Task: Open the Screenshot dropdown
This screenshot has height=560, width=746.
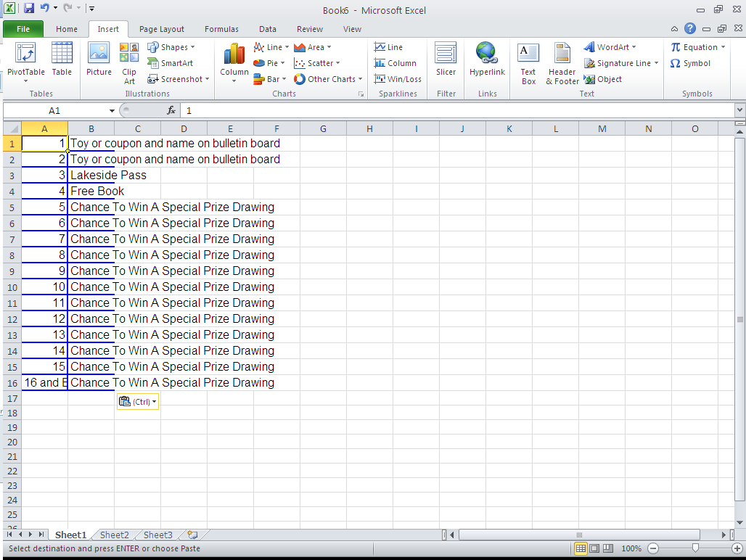Action: click(x=179, y=79)
